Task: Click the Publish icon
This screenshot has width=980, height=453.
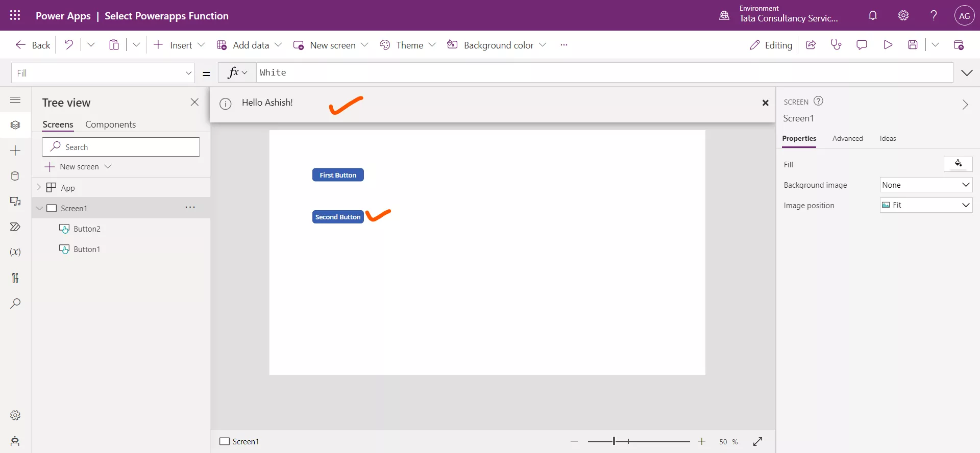Action: (959, 45)
